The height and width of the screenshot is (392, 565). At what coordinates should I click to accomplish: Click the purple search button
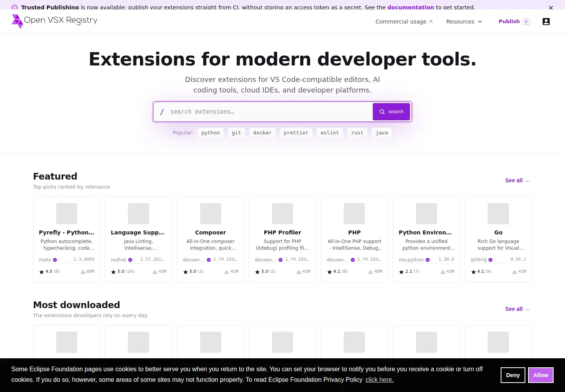pyautogui.click(x=391, y=112)
